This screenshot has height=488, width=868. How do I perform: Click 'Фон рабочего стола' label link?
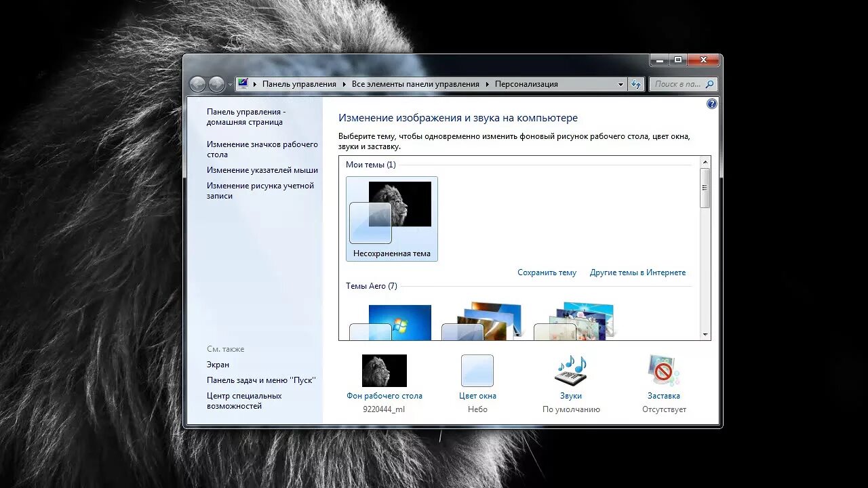pos(384,396)
